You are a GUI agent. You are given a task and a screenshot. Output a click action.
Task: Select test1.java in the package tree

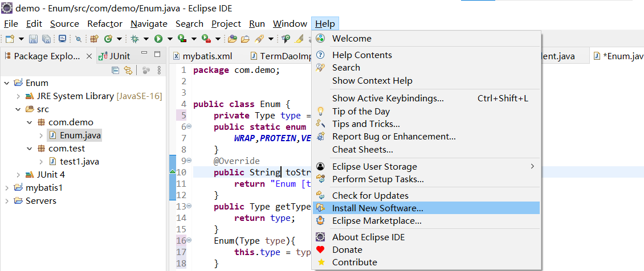point(79,161)
